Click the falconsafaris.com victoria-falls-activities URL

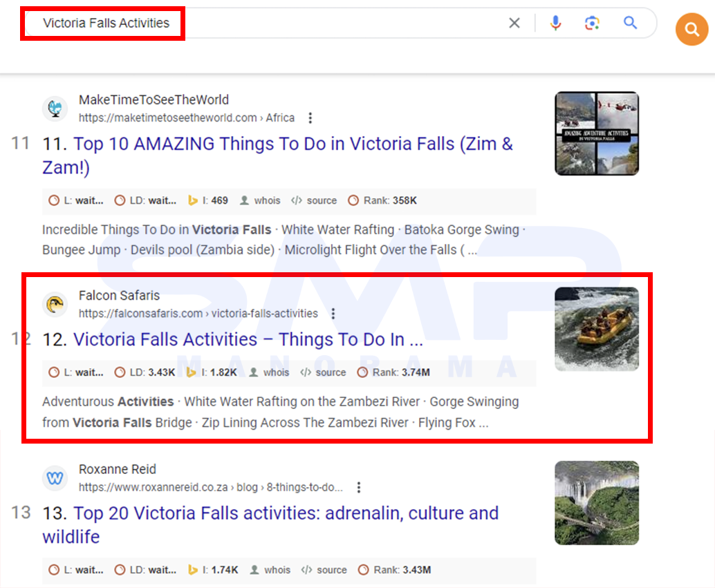[198, 314]
